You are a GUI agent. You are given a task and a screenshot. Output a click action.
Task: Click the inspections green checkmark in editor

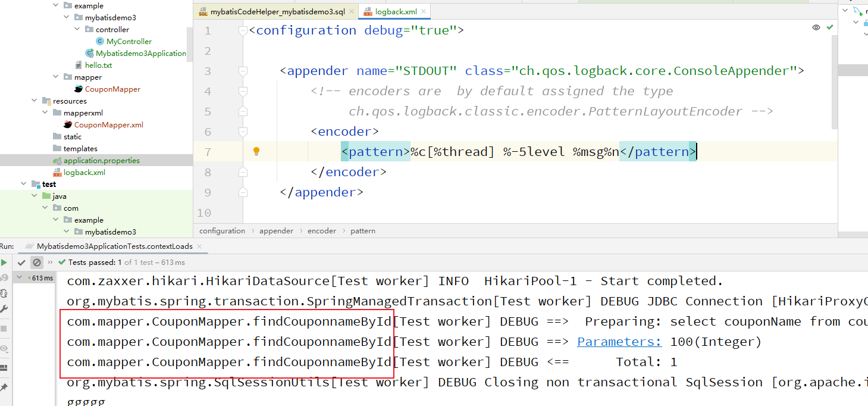coord(830,27)
